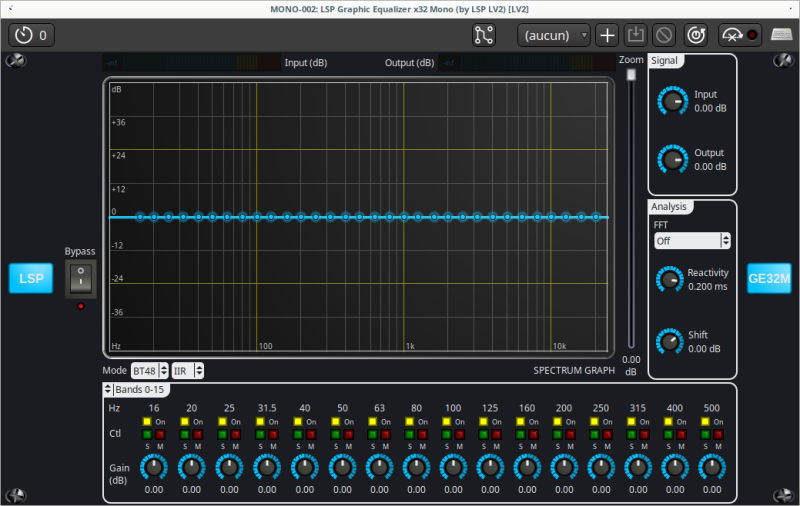Click the blue LSP logo button
The image size is (800, 506).
[x=31, y=278]
